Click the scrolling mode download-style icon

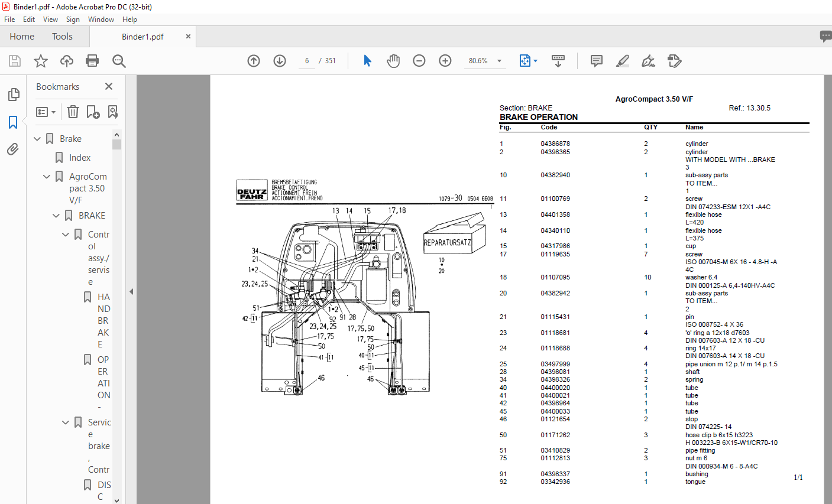[x=558, y=61]
